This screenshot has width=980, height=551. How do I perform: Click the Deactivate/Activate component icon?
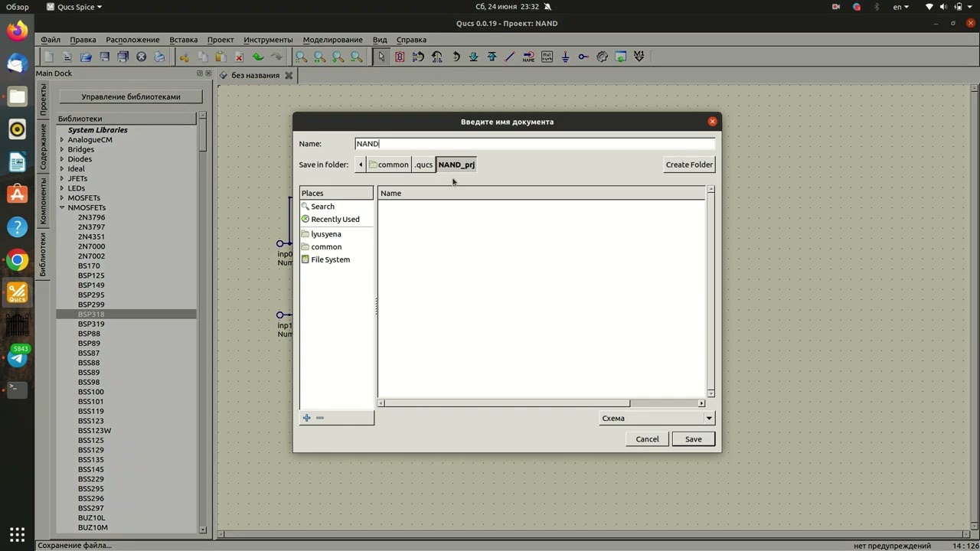tap(400, 57)
